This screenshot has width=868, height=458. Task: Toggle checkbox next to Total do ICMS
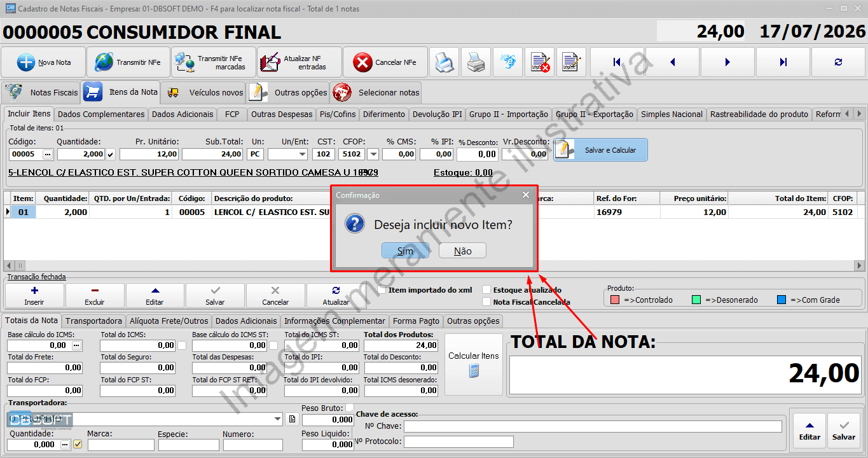click(182, 345)
